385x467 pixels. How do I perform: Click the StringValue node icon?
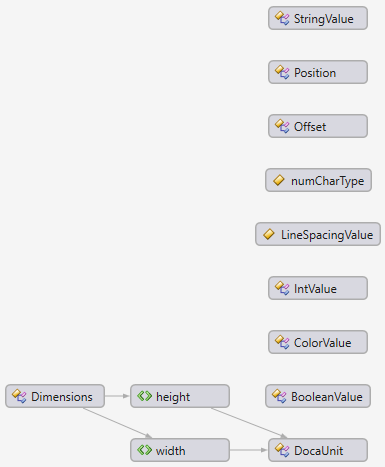coord(282,18)
